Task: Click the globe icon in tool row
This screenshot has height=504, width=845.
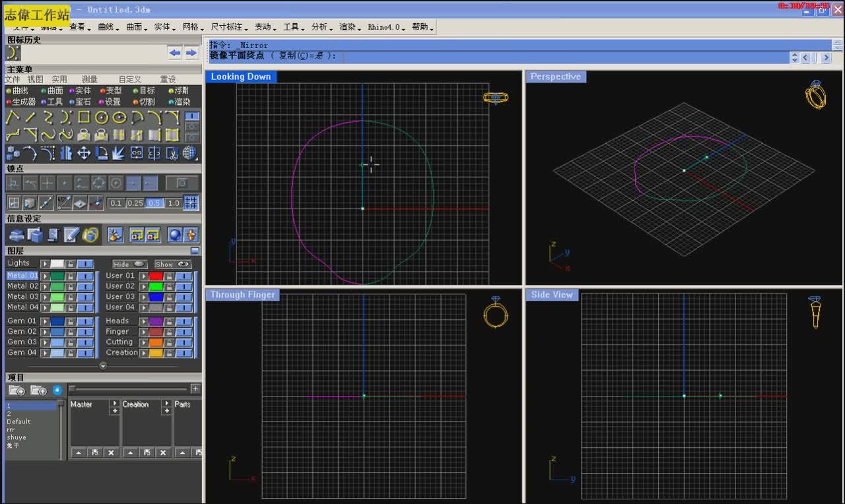Action: coord(190,153)
